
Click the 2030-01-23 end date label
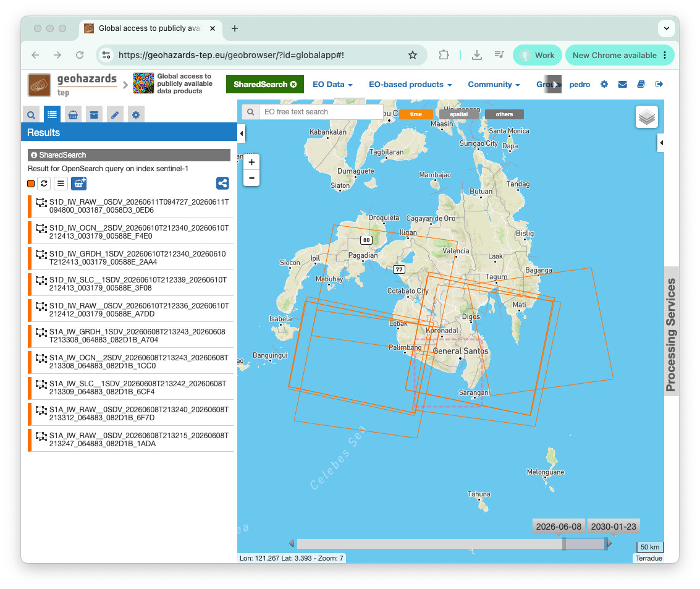pyautogui.click(x=614, y=527)
